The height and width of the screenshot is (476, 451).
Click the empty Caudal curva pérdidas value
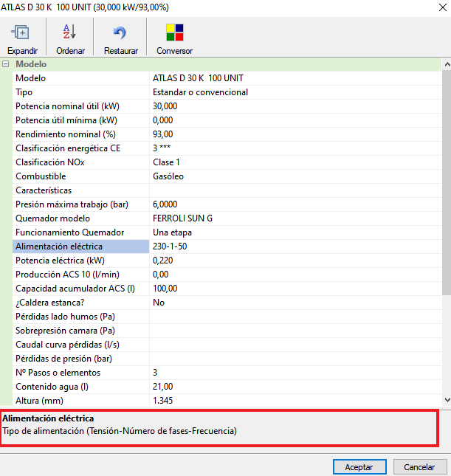point(295,345)
